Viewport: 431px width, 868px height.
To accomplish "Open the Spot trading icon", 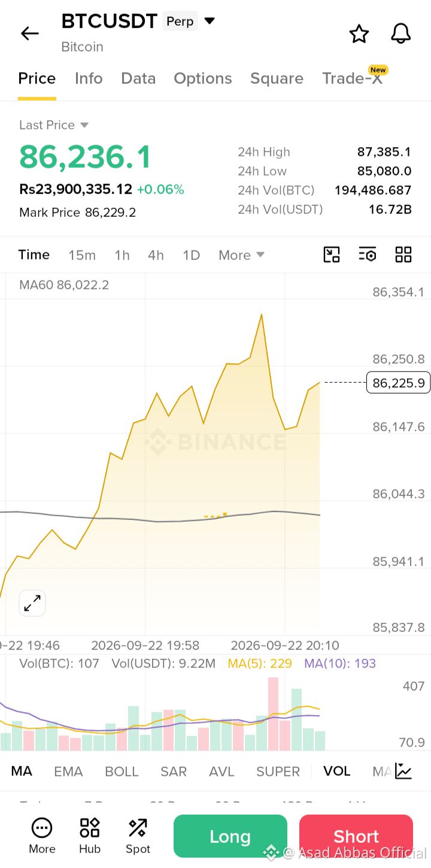I will tap(138, 836).
